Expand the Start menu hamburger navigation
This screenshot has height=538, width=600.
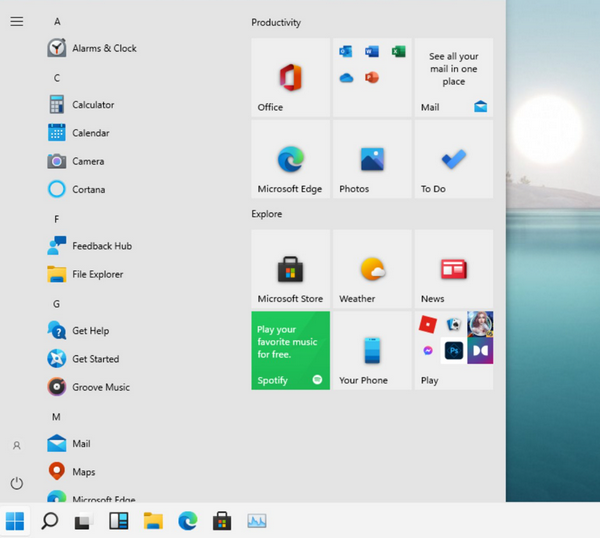(17, 21)
